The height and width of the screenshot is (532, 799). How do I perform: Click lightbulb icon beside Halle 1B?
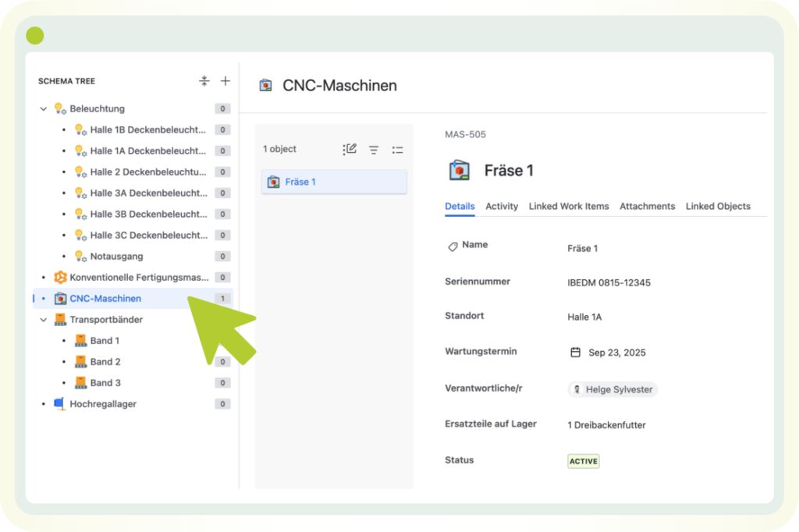pos(80,129)
